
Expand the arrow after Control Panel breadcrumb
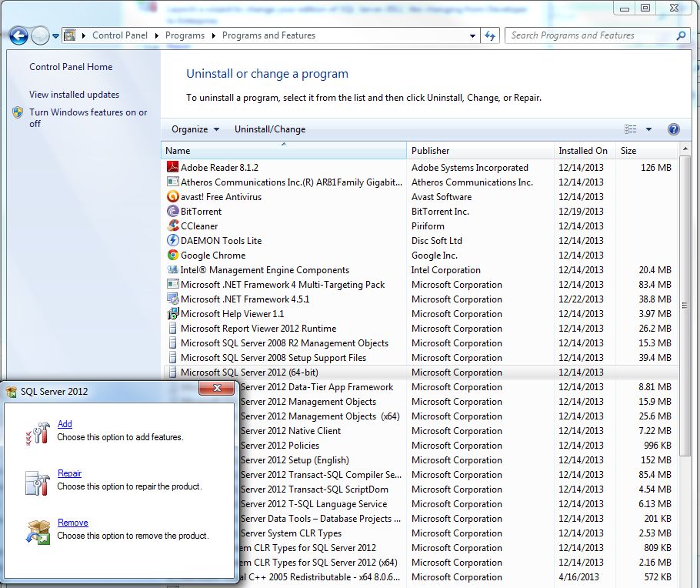[156, 35]
